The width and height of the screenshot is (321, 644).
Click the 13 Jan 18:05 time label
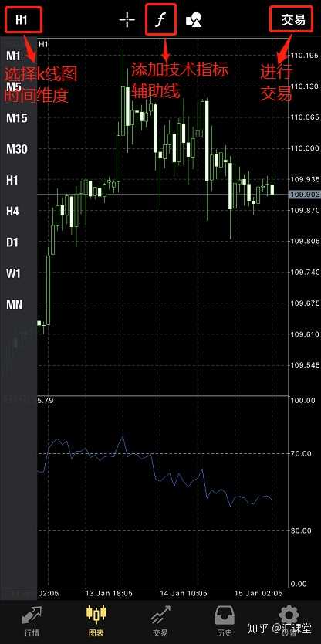pos(109,593)
